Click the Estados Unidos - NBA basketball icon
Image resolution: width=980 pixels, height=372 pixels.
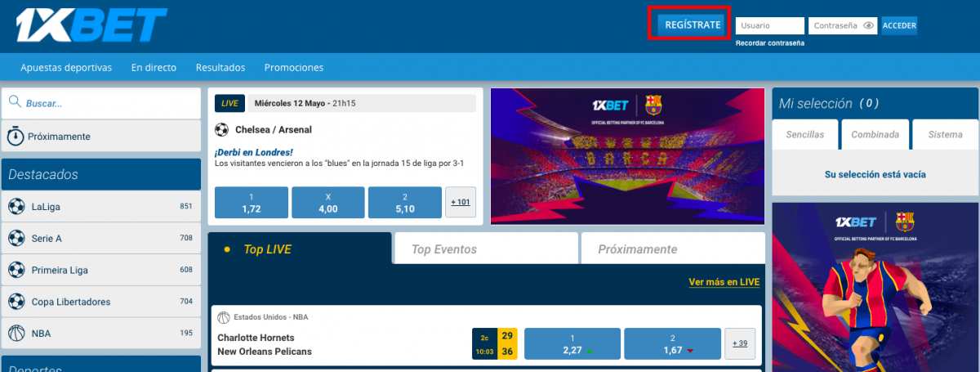(x=224, y=317)
